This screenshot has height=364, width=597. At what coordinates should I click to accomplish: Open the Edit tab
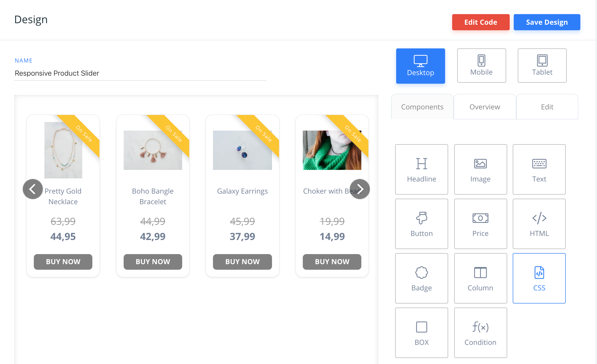pos(547,107)
